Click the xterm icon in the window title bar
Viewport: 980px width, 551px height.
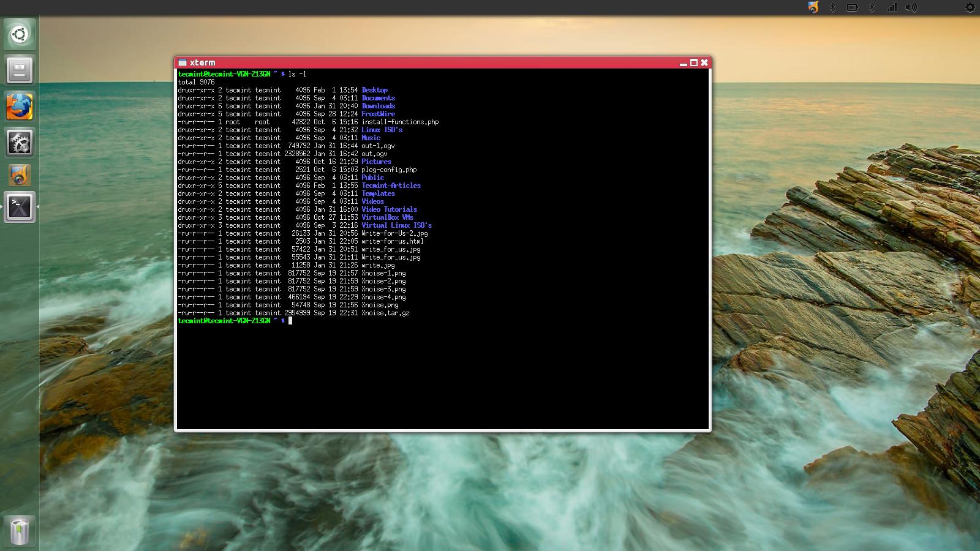click(x=183, y=62)
